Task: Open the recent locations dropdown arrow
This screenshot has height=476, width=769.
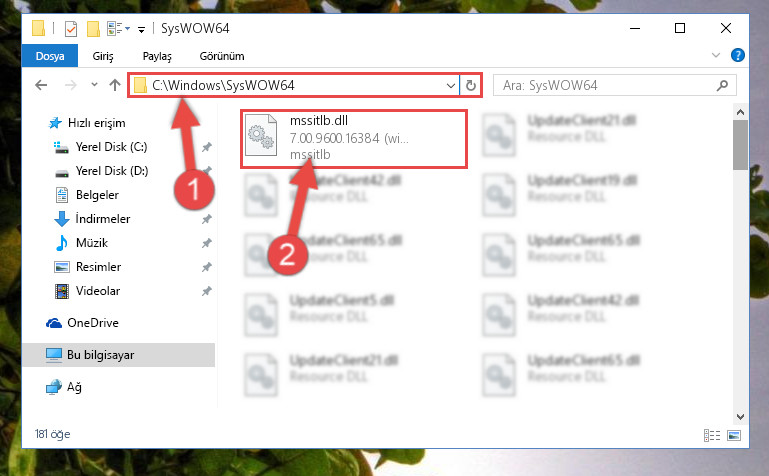Action: pos(94,85)
